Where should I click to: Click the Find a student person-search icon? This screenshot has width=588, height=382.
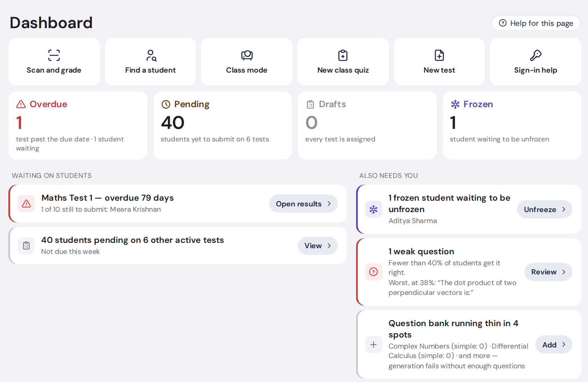[151, 55]
